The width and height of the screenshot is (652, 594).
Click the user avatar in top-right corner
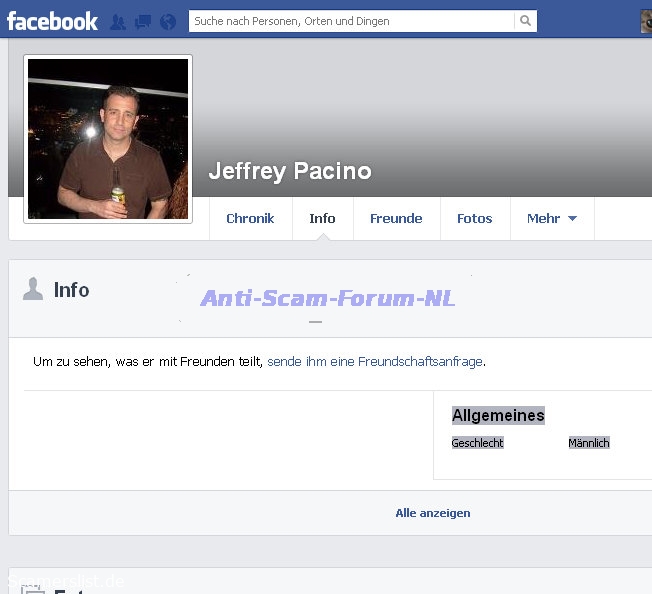(646, 21)
